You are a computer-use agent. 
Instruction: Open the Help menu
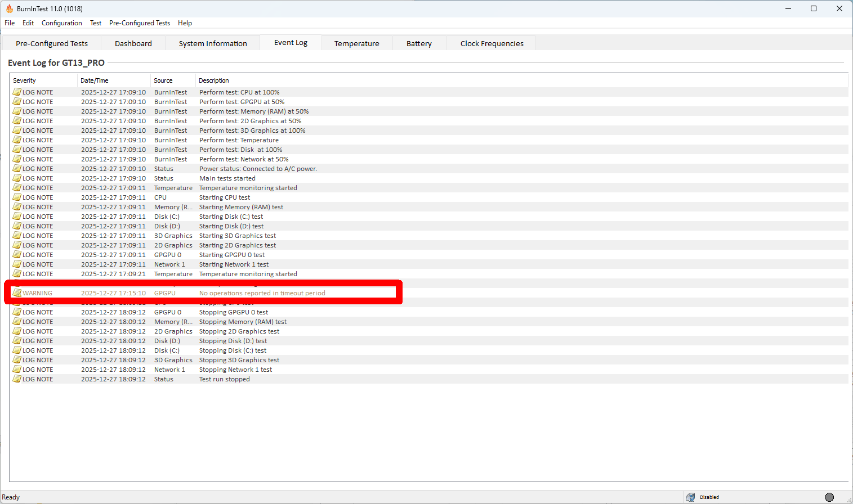point(185,23)
